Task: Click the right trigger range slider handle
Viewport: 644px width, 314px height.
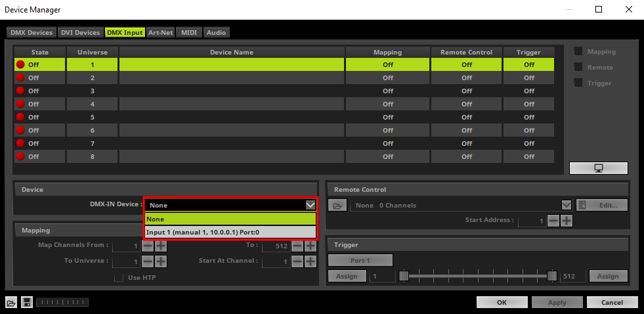Action: pos(551,276)
